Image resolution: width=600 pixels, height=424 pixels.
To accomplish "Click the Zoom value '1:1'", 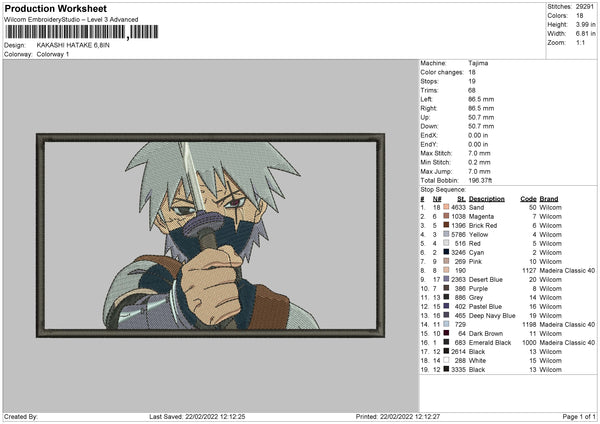I will pos(580,42).
